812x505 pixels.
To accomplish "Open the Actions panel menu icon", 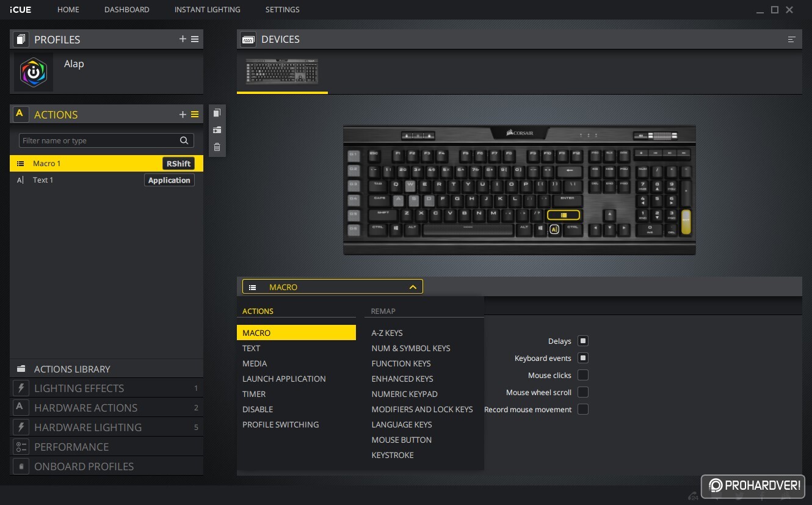I will (x=195, y=114).
